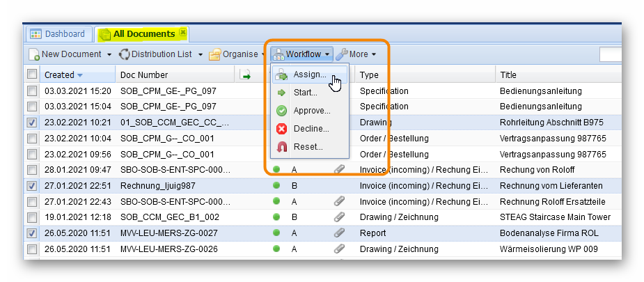Choose Decline... in the Workflow menu
644x282 pixels.
click(x=311, y=129)
